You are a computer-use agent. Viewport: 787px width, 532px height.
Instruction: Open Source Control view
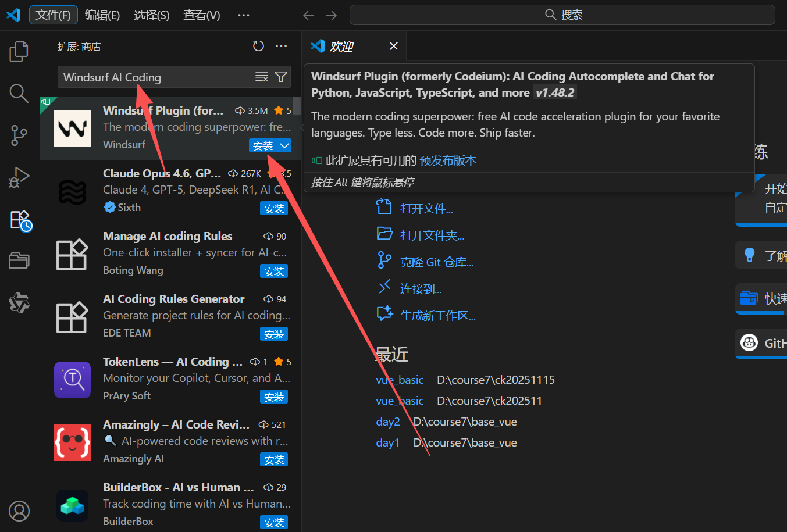coord(19,135)
